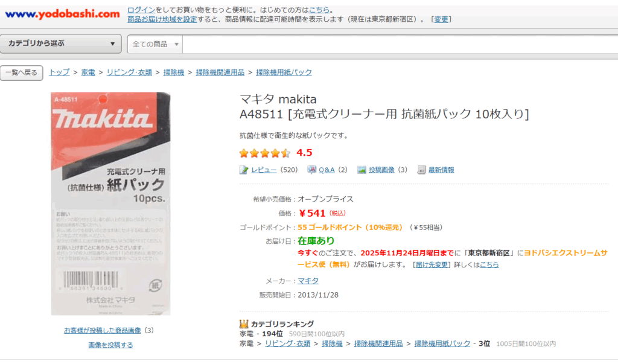Click the review pencil icon
Screen dimensions: 618x364
(244, 170)
